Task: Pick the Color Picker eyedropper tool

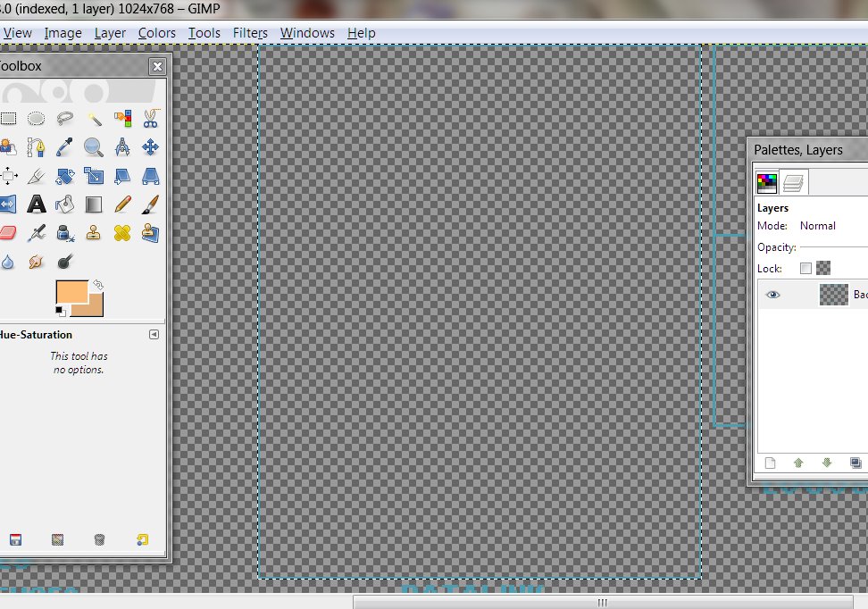Action: click(x=64, y=147)
